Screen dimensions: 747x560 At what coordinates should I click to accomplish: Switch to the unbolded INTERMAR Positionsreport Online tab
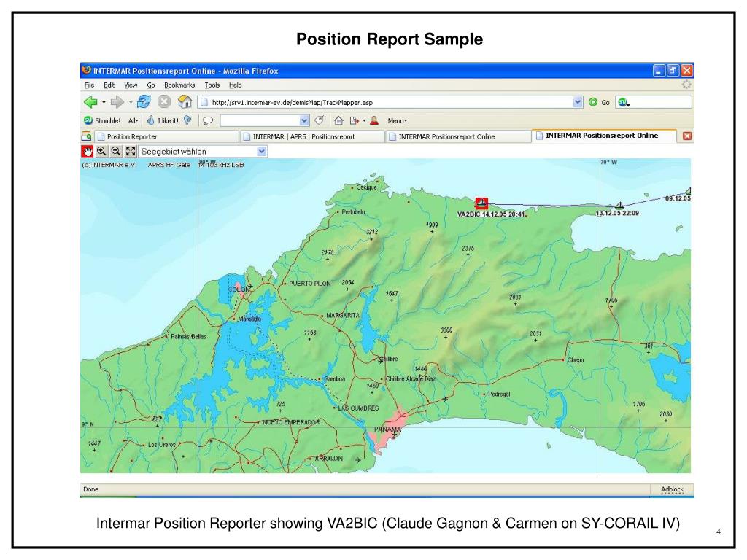tap(458, 136)
